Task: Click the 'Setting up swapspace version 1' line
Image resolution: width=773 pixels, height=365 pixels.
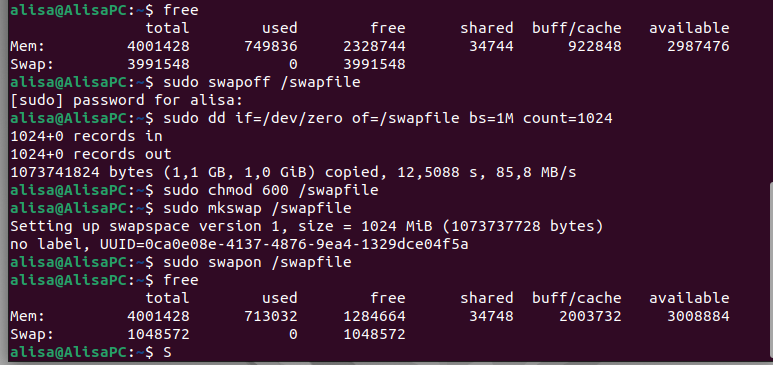Action: (307, 226)
